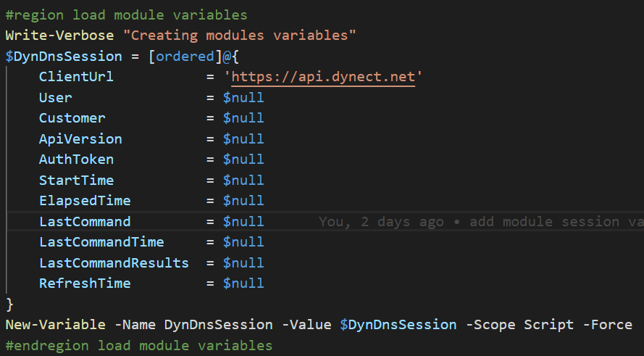Viewport: 644px width, 356px height.
Task: Place cursor on the ApiVersion key
Action: pos(80,138)
